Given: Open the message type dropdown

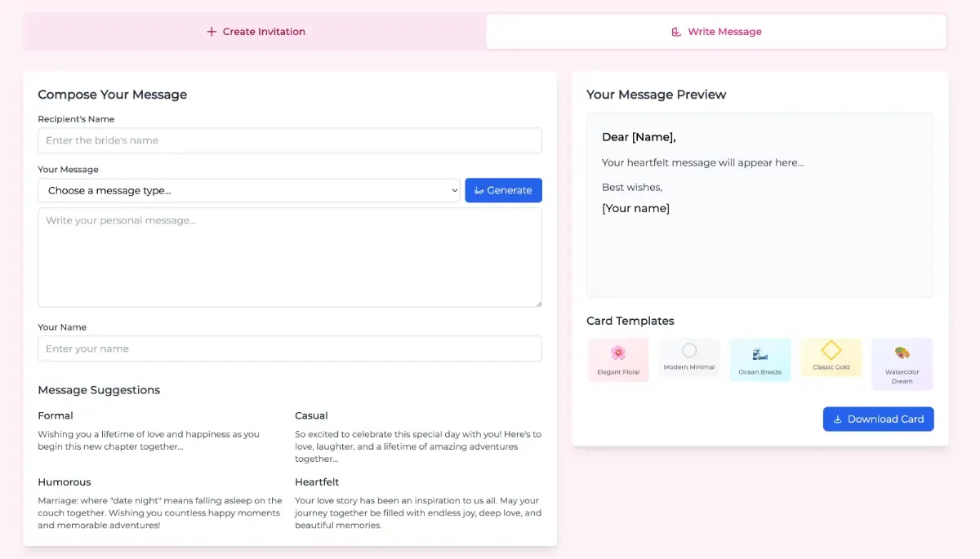Looking at the screenshot, I should point(249,190).
